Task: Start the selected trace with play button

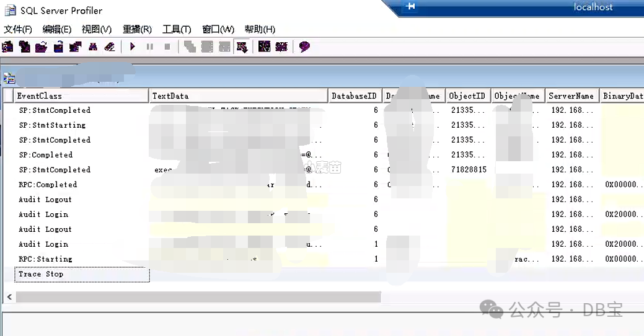Action: point(132,47)
